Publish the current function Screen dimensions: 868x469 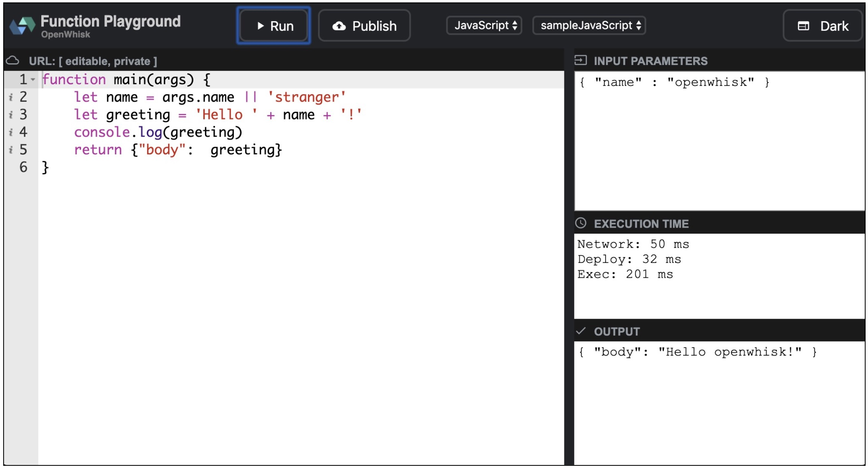pos(364,26)
